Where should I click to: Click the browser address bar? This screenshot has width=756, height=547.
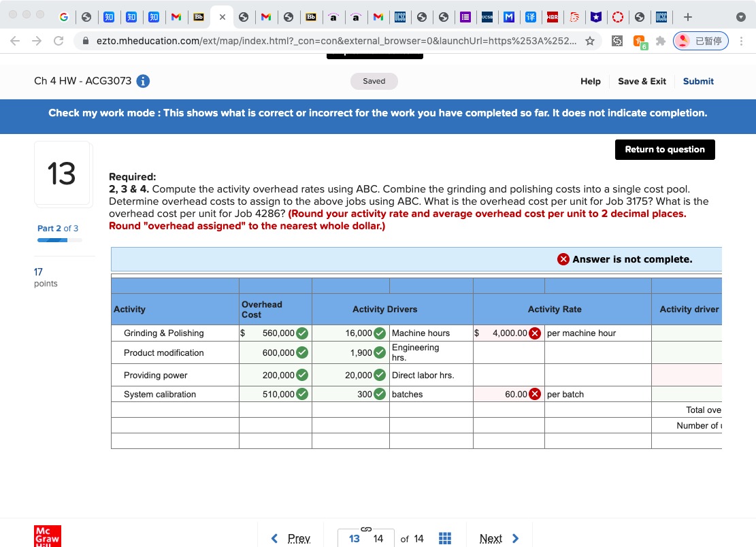(x=336, y=41)
